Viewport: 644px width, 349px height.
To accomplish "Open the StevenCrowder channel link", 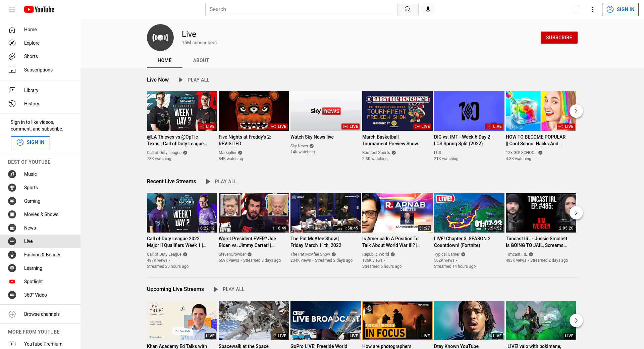I will coord(232,254).
